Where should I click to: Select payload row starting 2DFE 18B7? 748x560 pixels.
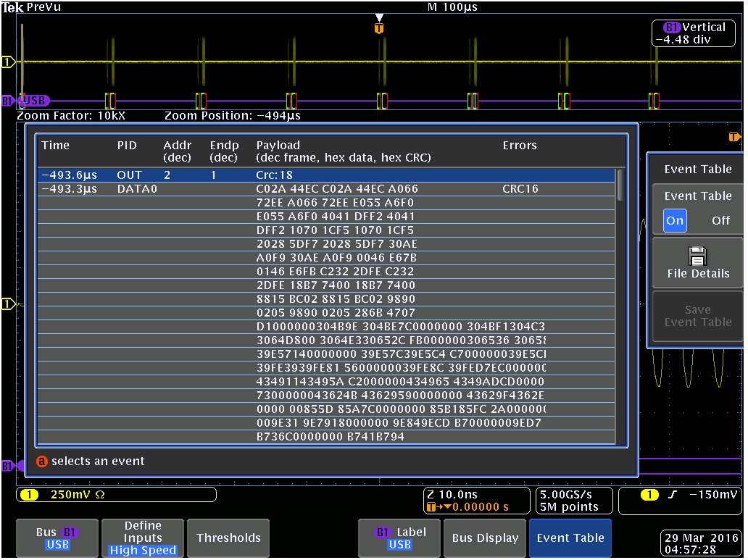[326, 285]
